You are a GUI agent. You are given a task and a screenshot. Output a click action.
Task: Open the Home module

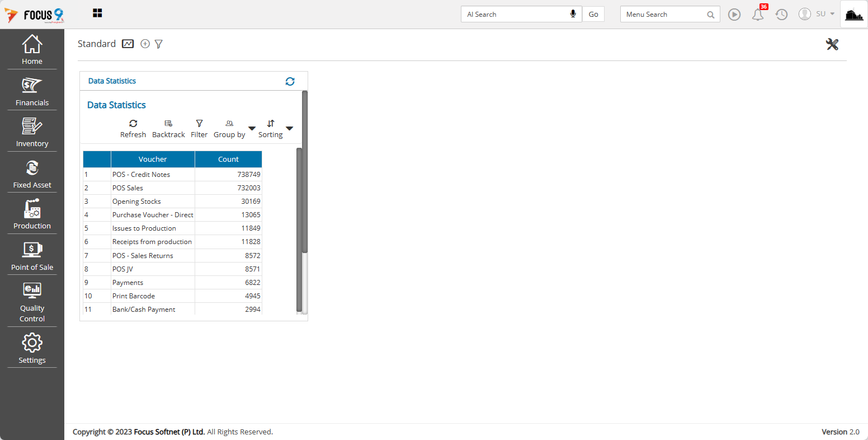32,49
